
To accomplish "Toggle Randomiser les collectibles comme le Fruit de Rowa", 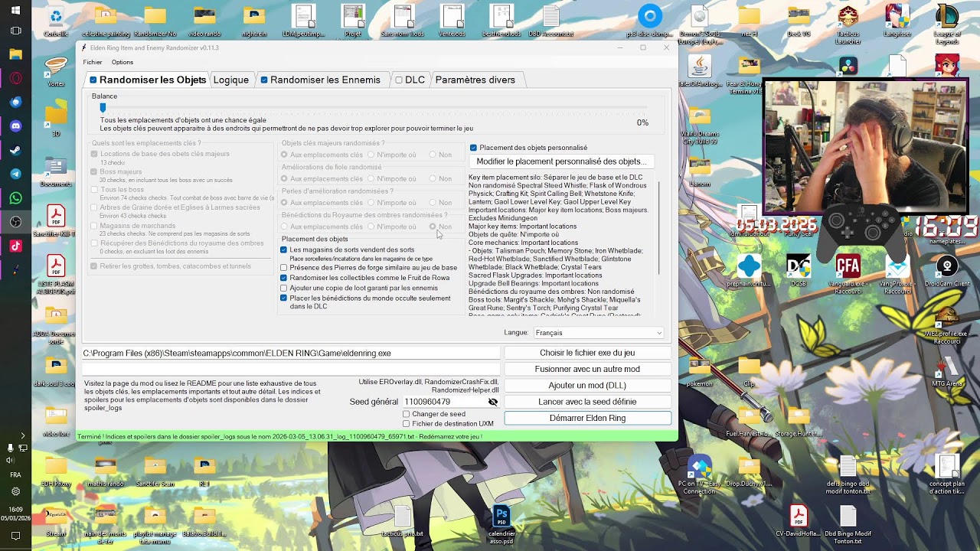I will 284,278.
